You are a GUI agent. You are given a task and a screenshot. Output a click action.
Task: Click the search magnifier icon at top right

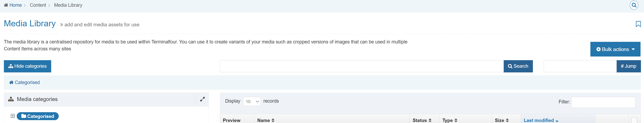coord(634,5)
